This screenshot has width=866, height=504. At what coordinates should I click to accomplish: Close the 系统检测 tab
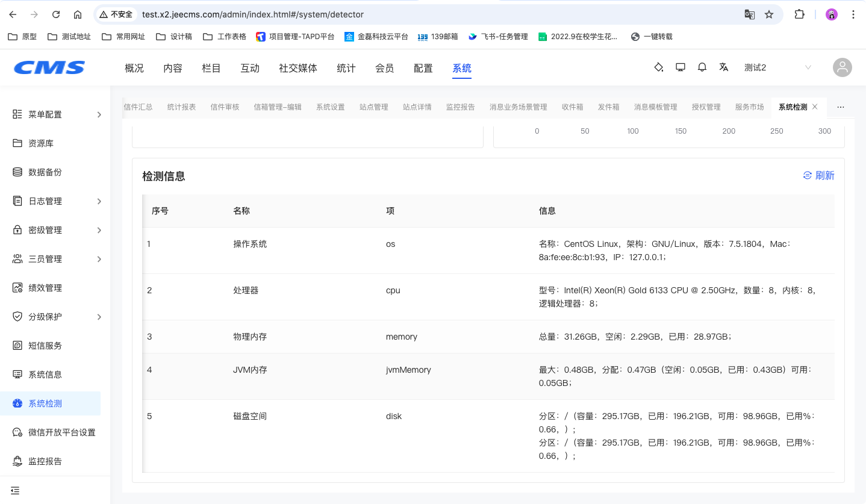[x=815, y=107]
